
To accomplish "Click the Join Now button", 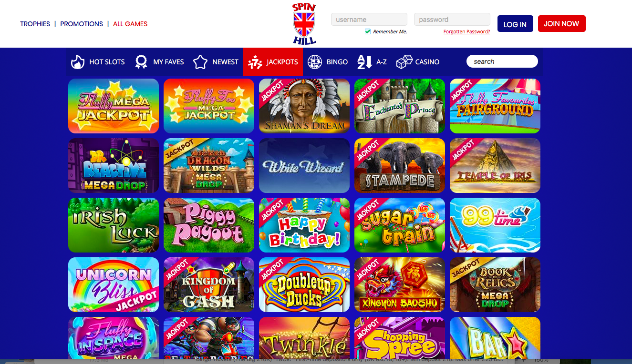I will click(x=561, y=23).
